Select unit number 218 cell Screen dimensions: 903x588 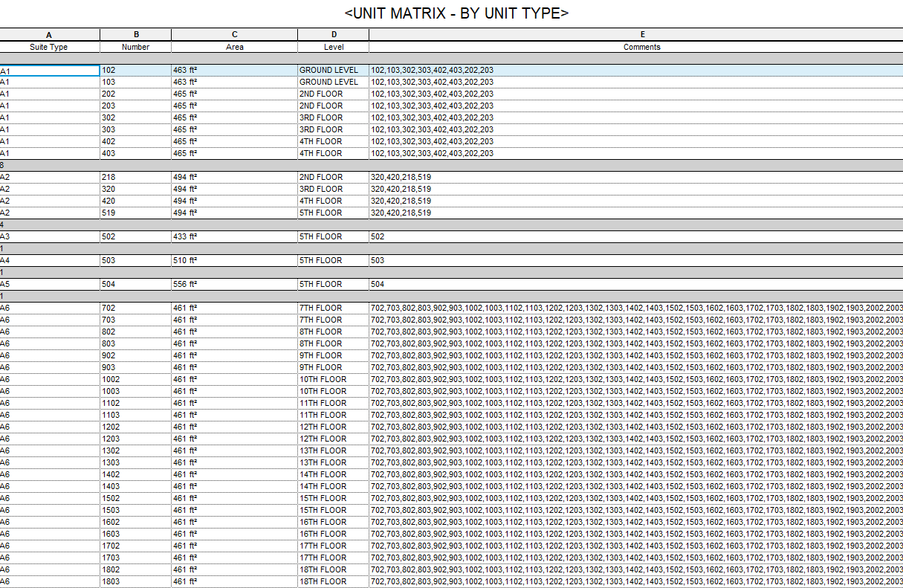(136, 177)
